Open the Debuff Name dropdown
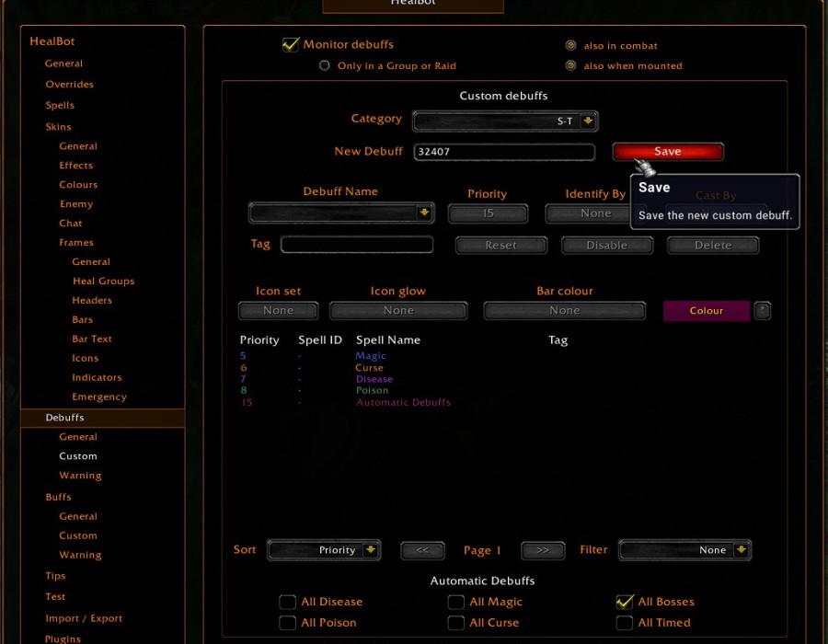This screenshot has width=828, height=644. (341, 213)
